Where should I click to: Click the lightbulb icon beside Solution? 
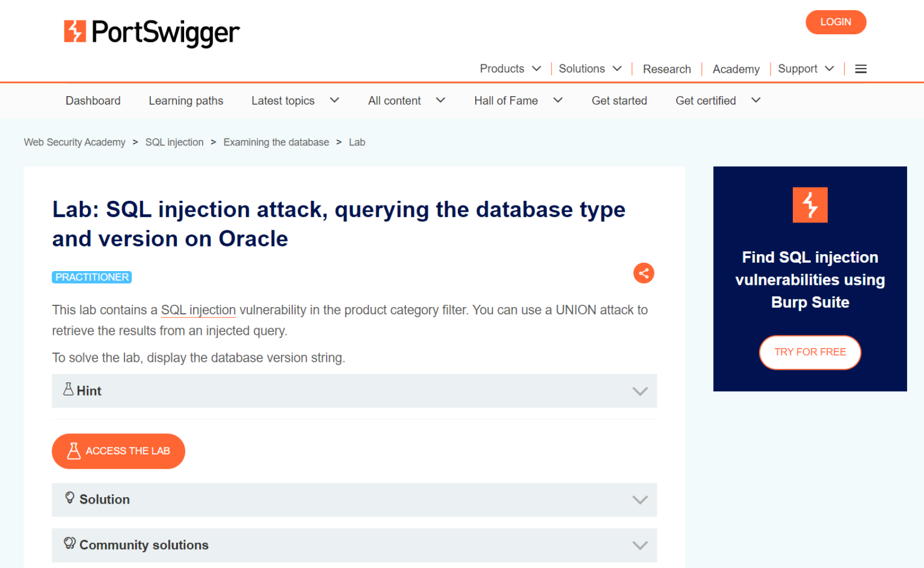(x=70, y=498)
